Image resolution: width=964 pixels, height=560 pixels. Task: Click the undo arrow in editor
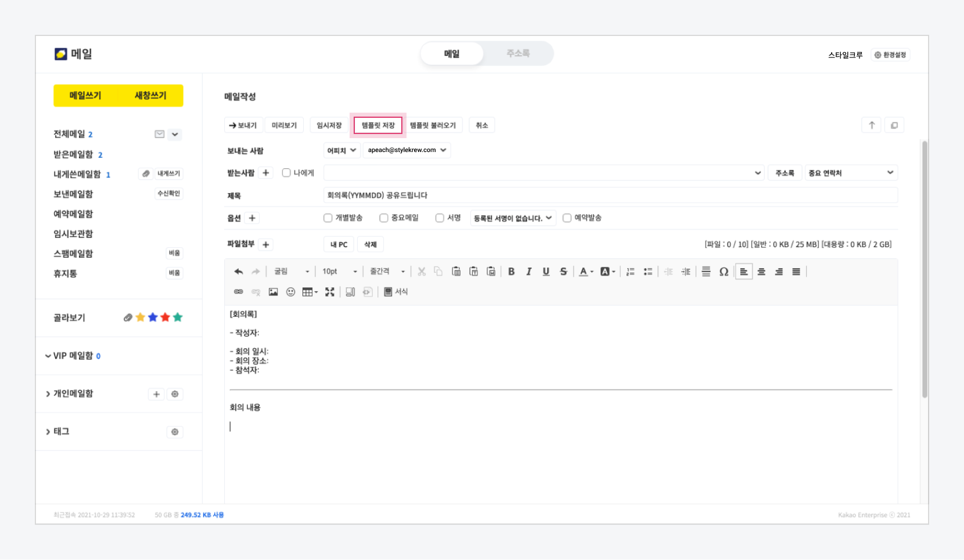click(x=238, y=272)
